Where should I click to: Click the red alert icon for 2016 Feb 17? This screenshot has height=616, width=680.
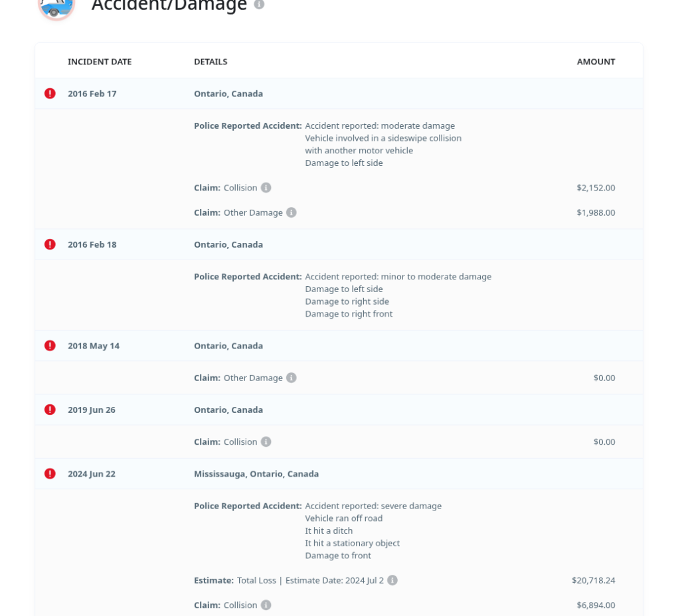pos(50,94)
